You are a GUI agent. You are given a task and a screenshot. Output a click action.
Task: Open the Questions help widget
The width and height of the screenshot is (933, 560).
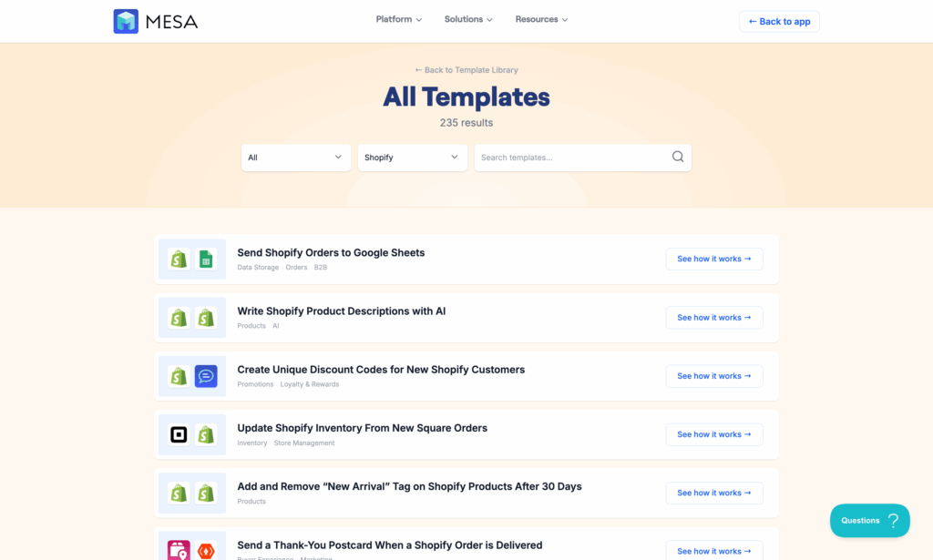pos(869,521)
